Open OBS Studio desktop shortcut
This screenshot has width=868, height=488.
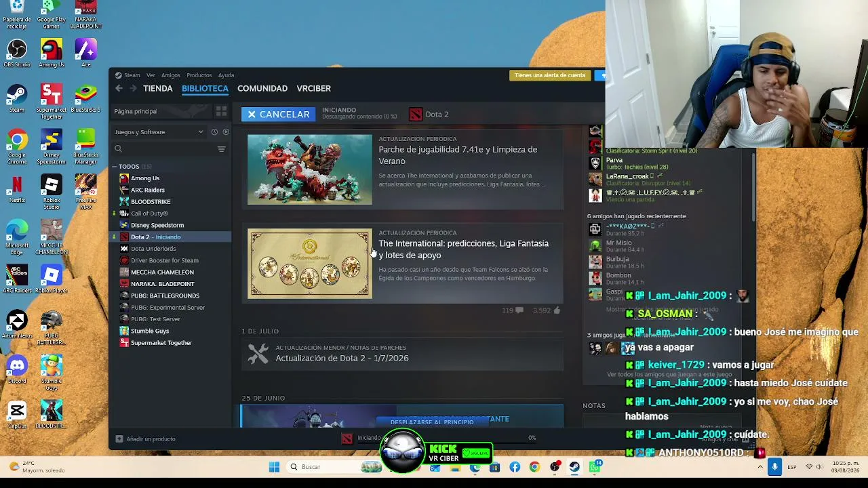[17, 54]
